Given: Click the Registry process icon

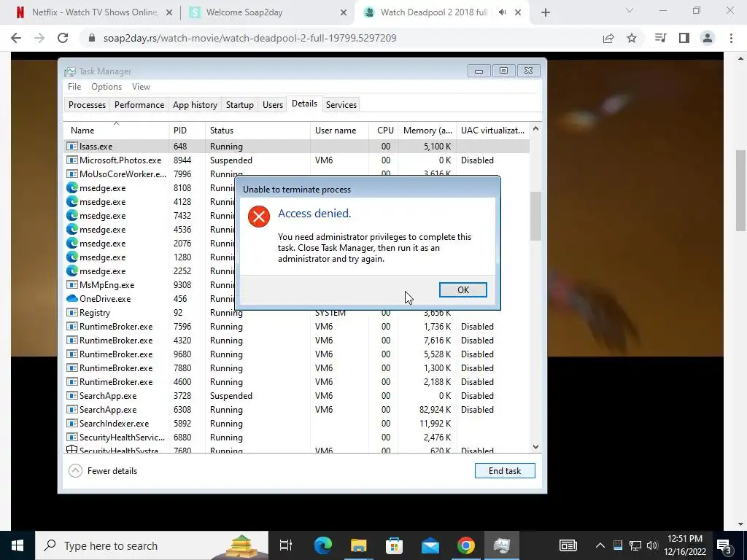Looking at the screenshot, I should 72,312.
